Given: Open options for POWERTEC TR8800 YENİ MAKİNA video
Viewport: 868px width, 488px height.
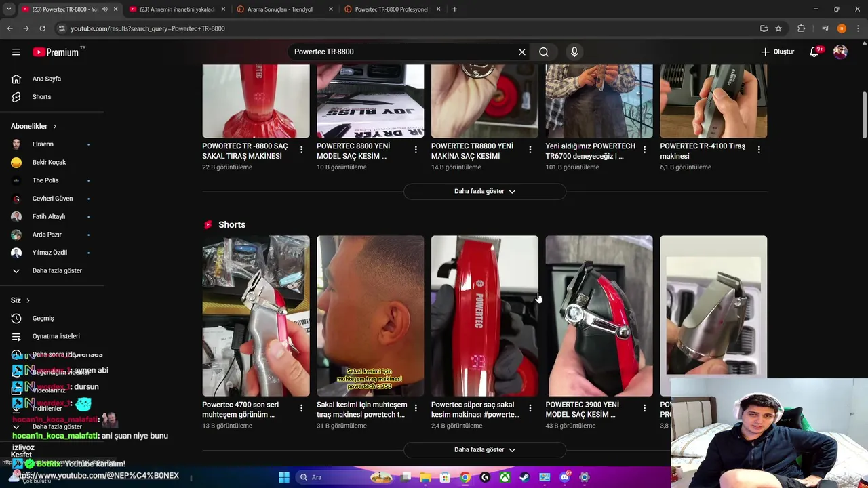Looking at the screenshot, I should 530,149.
